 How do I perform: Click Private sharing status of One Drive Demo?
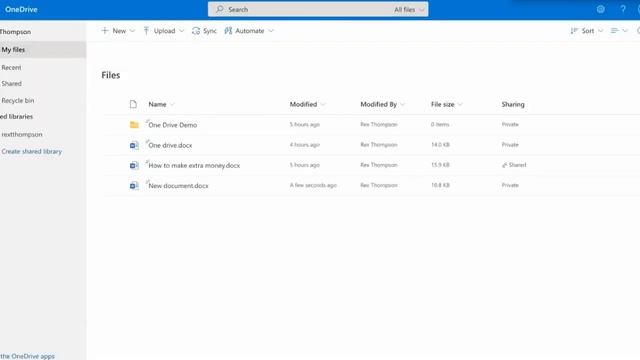[x=510, y=124]
